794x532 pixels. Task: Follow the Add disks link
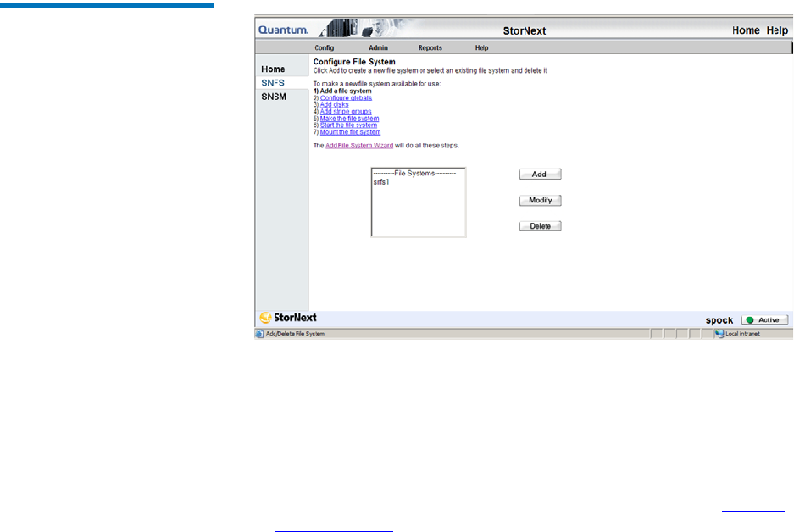click(334, 104)
